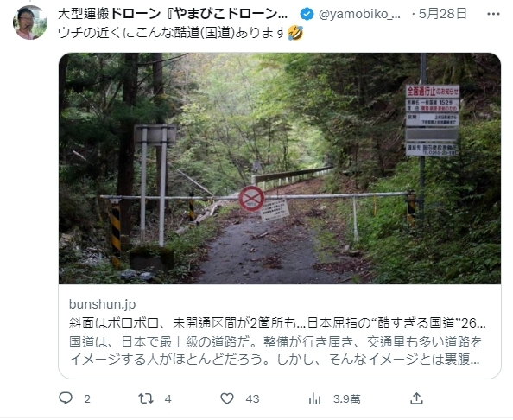Image resolution: width=513 pixels, height=420 pixels.
Task: Open the reply comment icon
Action: point(66,398)
